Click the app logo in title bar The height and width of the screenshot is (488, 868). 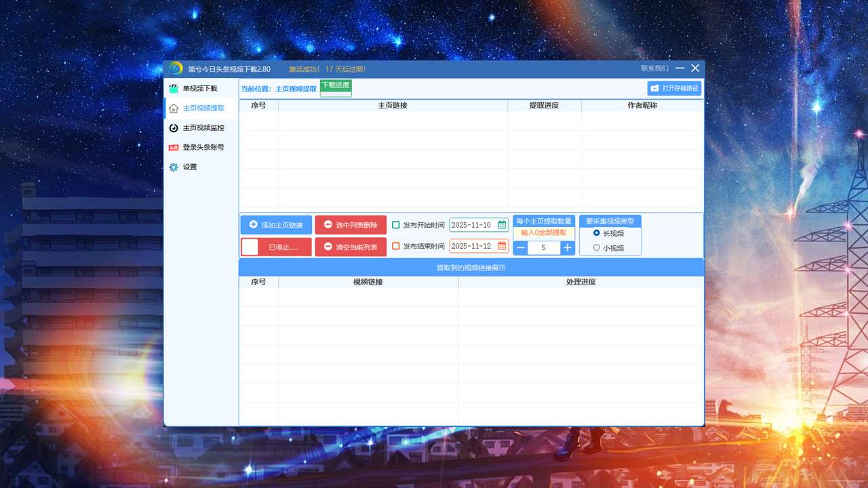[176, 68]
